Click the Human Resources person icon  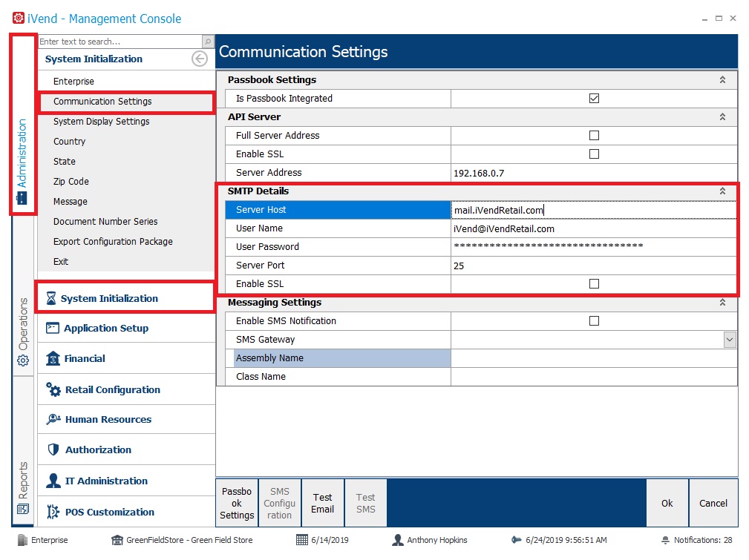[53, 419]
